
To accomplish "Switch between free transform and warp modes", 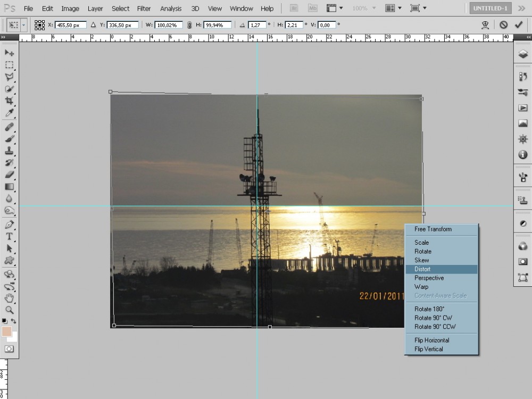I will click(485, 25).
